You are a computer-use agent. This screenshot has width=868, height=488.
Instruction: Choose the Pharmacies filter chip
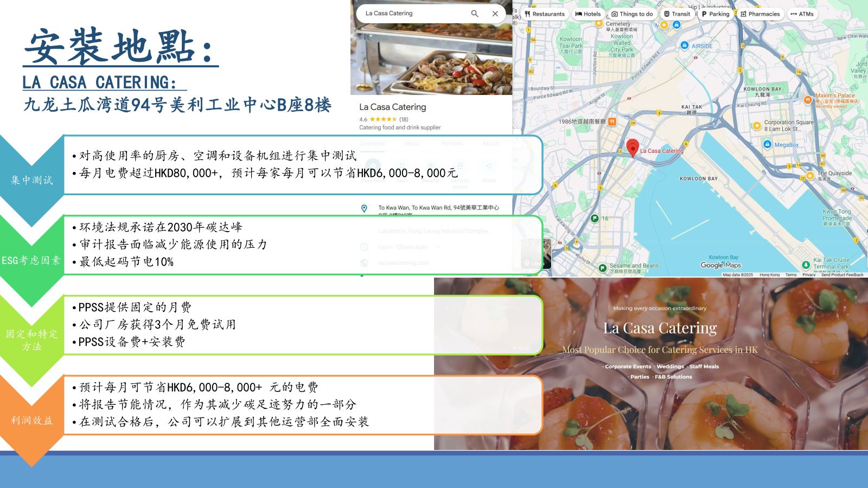760,14
